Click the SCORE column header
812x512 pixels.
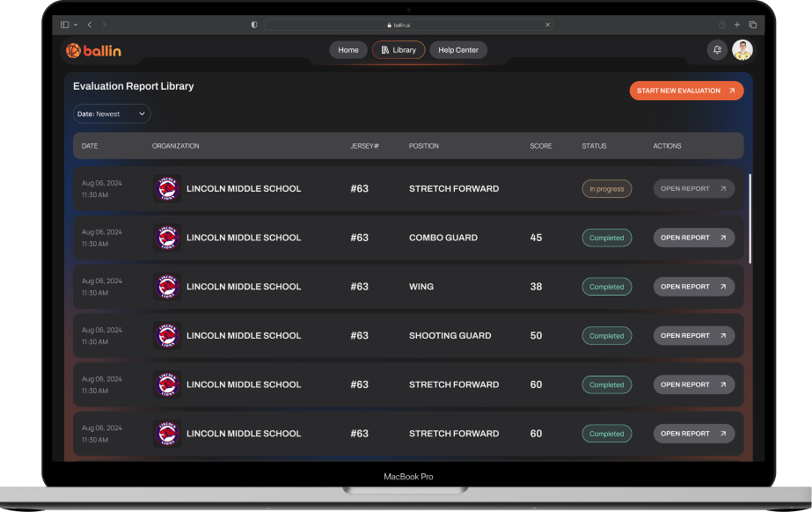(541, 146)
